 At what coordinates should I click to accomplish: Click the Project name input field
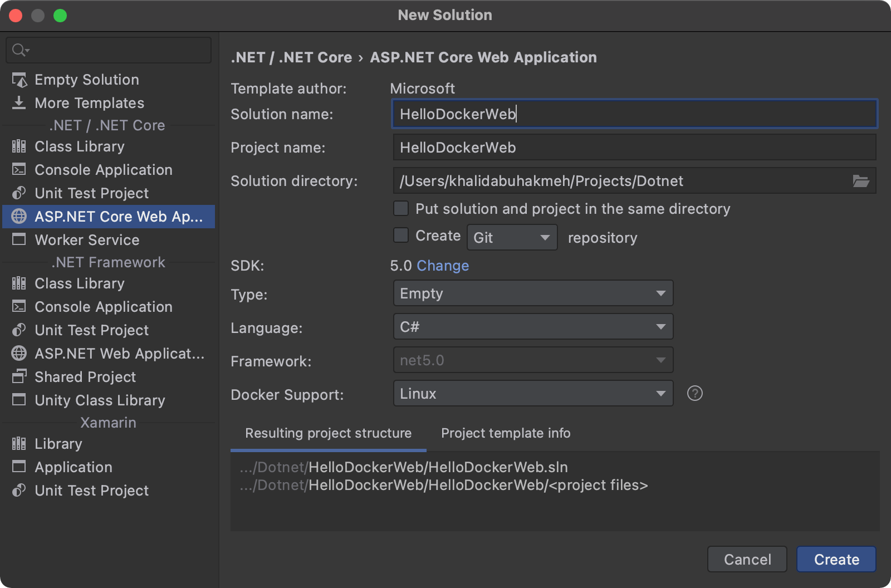point(634,148)
